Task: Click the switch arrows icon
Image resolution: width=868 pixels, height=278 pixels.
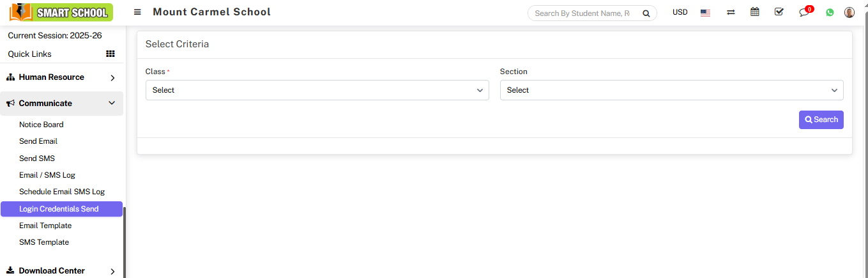Action: (731, 13)
